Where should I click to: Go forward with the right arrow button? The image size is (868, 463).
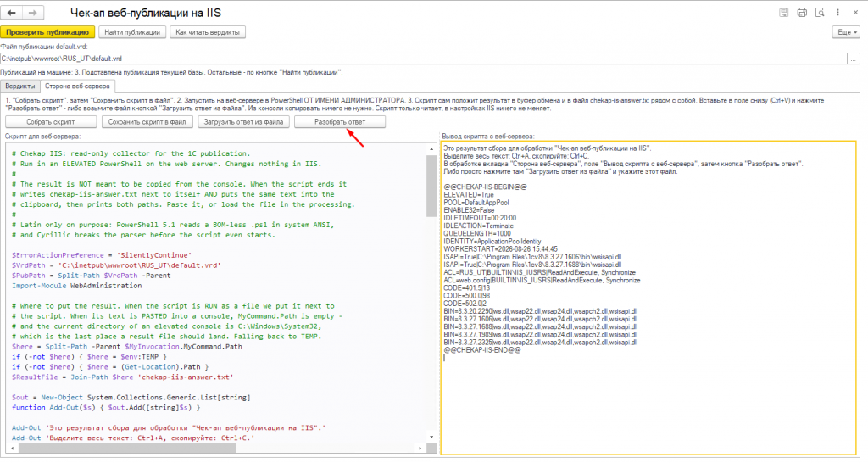click(x=33, y=13)
